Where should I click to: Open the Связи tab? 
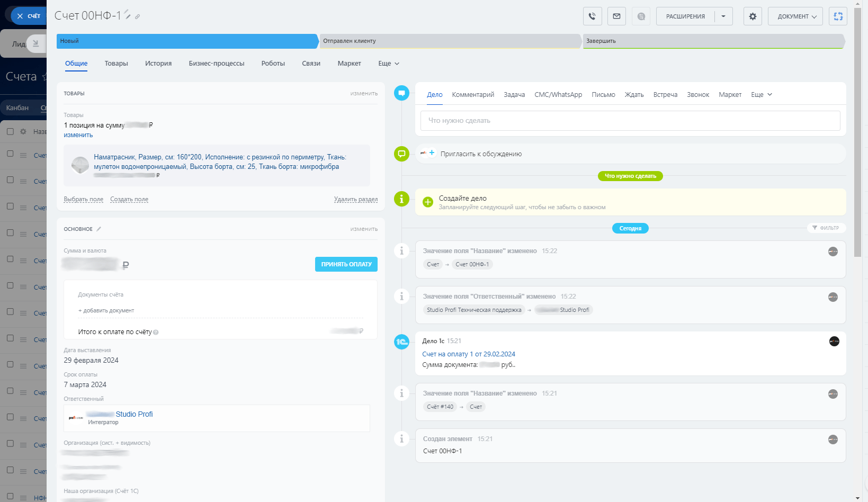311,64
